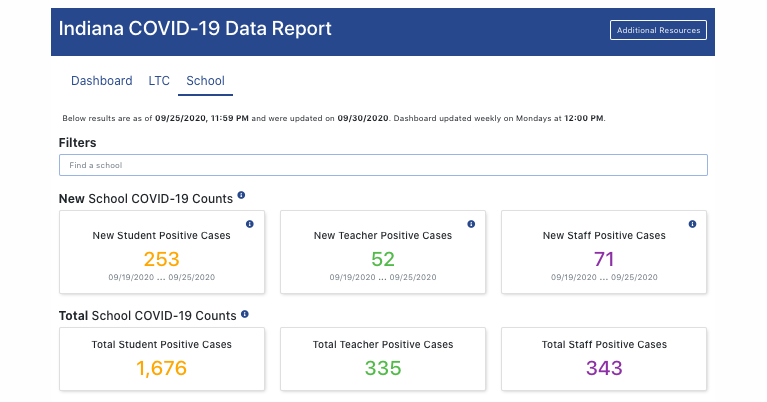Image resolution: width=767 pixels, height=402 pixels.
Task: Select the 71 new staff cases value
Action: 604,259
